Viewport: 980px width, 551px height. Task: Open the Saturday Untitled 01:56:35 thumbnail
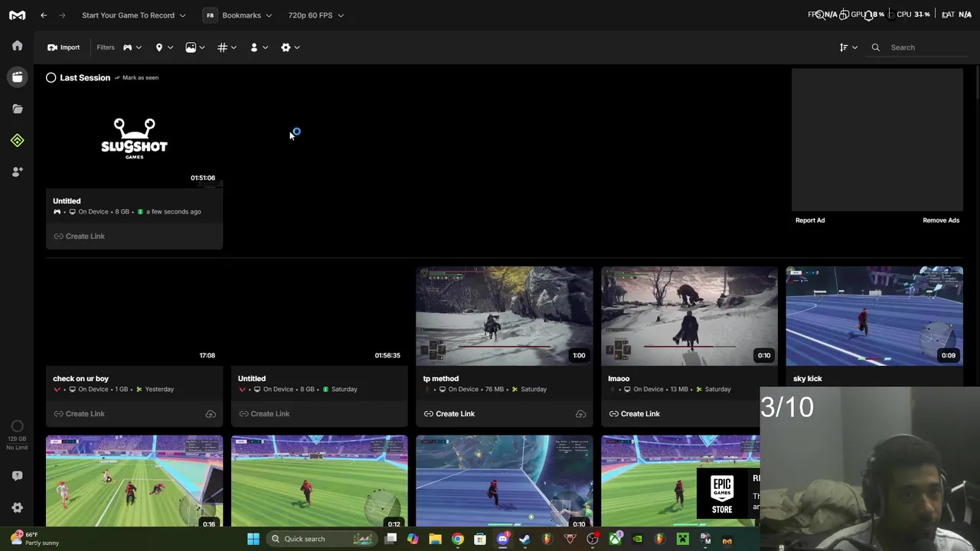[319, 316]
